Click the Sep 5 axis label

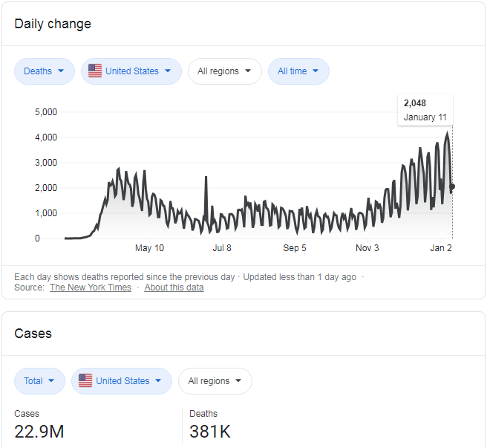[295, 248]
